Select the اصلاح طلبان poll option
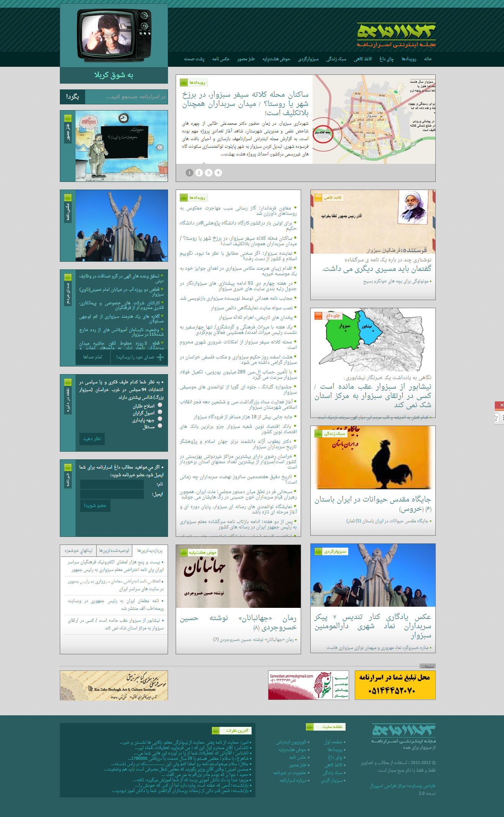The image size is (504, 817). (x=160, y=405)
